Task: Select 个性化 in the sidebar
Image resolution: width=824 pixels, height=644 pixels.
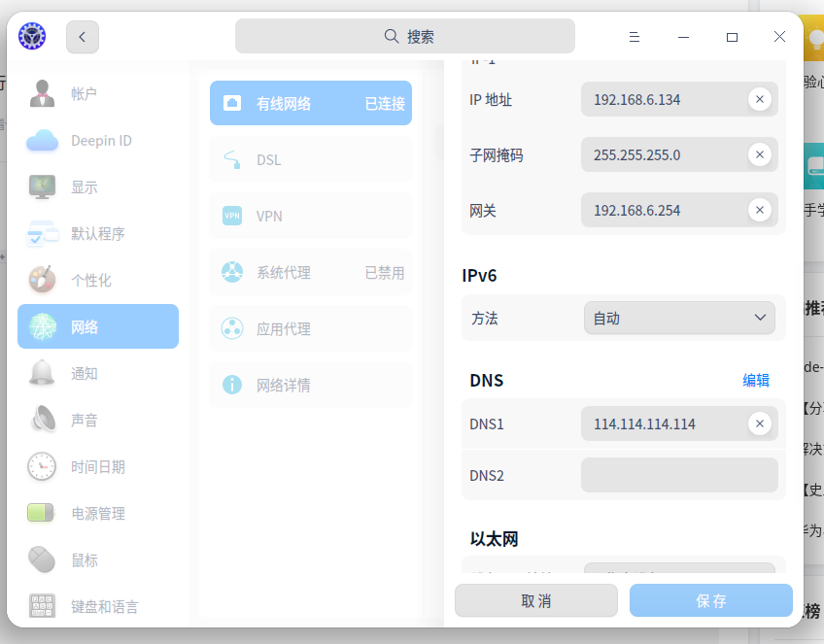Action: pyautogui.click(x=98, y=280)
